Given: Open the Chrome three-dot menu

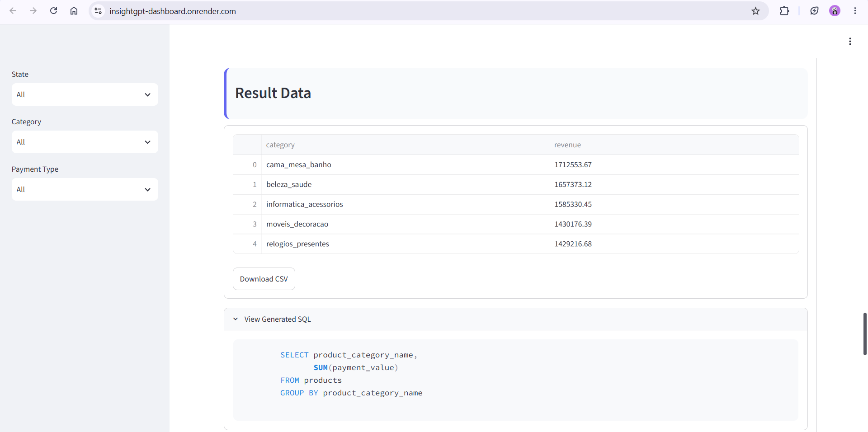Looking at the screenshot, I should click(855, 11).
